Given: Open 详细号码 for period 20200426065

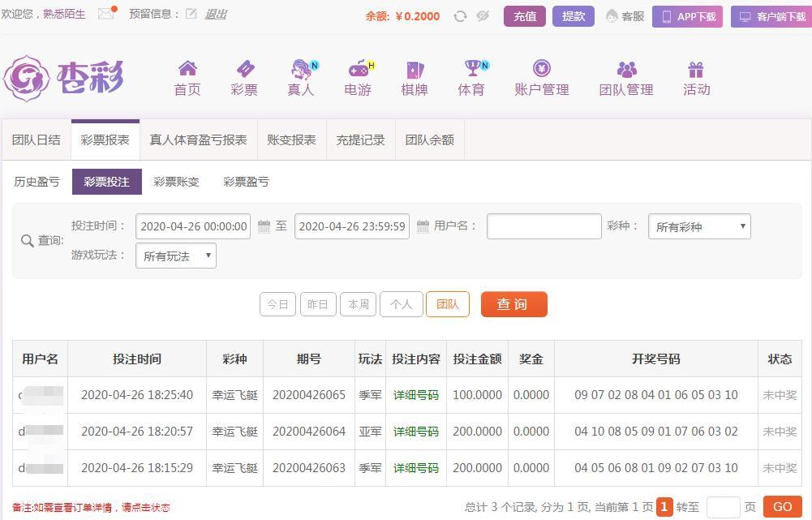Looking at the screenshot, I should (415, 395).
